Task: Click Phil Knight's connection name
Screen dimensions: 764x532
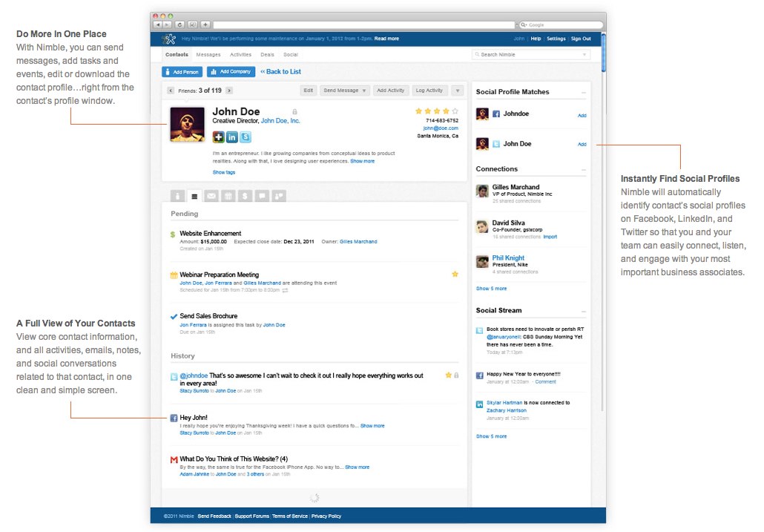Action: pos(508,257)
